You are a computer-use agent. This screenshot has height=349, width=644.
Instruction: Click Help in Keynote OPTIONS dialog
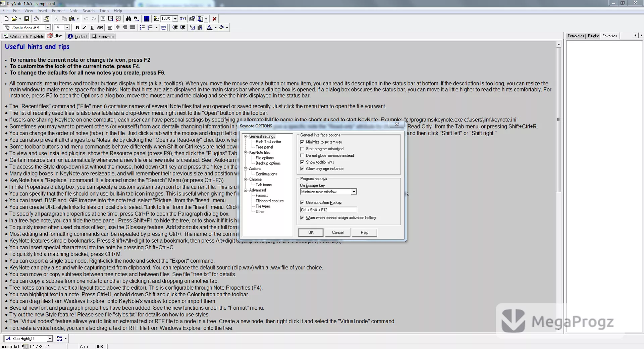coord(365,232)
